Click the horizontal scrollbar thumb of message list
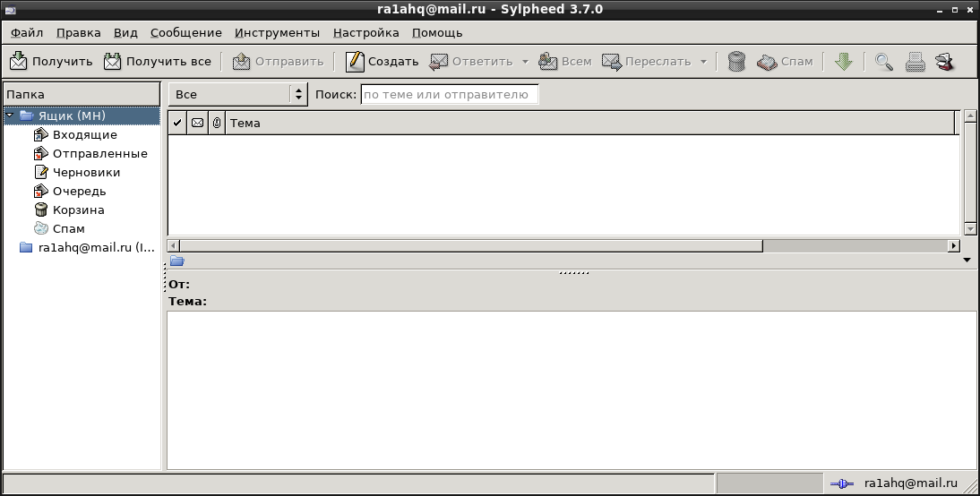The height and width of the screenshot is (496, 980). [471, 245]
